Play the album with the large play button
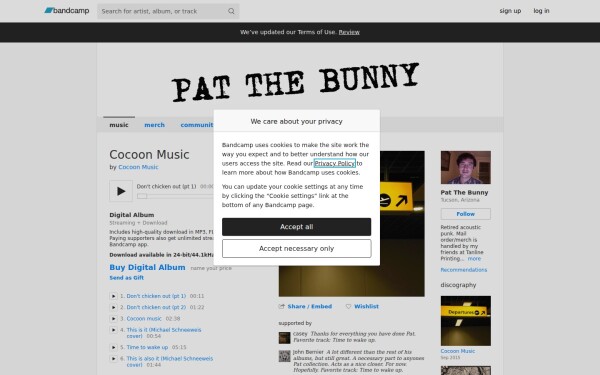This screenshot has width=600, height=375. point(121,191)
